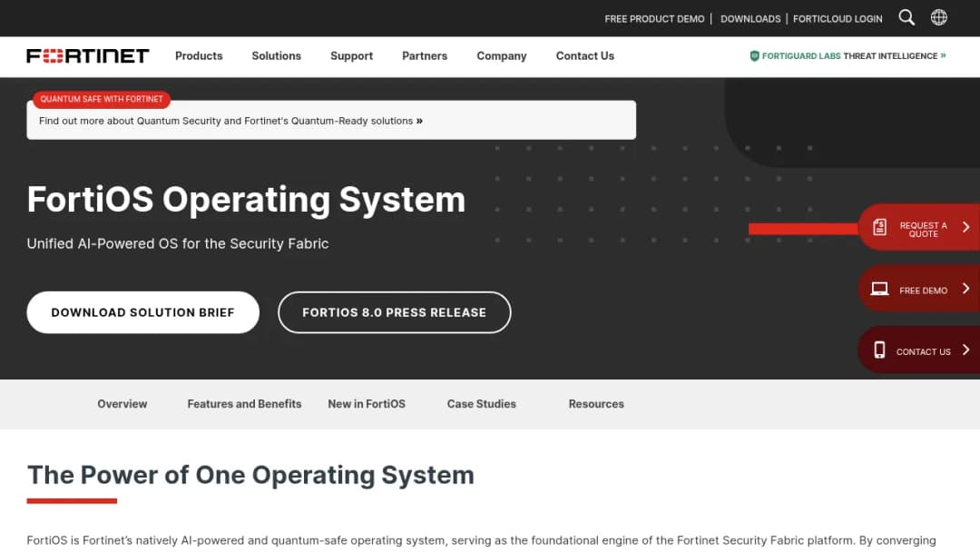Switch to the Resources tab
Screen dimensions: 980x552
click(x=596, y=404)
